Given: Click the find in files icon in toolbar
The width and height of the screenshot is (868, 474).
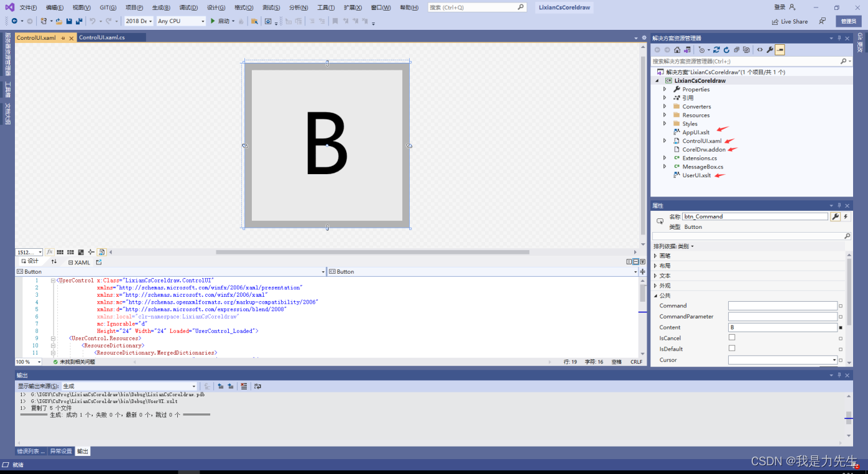Looking at the screenshot, I should [x=254, y=21].
